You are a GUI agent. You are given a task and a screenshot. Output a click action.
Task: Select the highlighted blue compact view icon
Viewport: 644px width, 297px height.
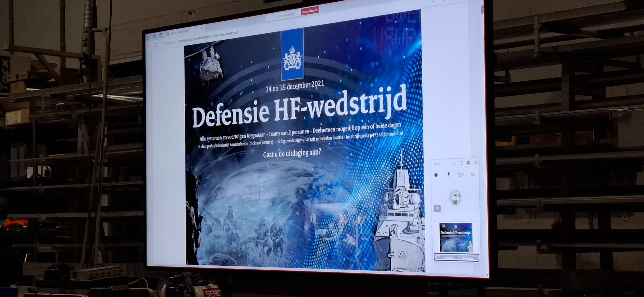[468, 163]
